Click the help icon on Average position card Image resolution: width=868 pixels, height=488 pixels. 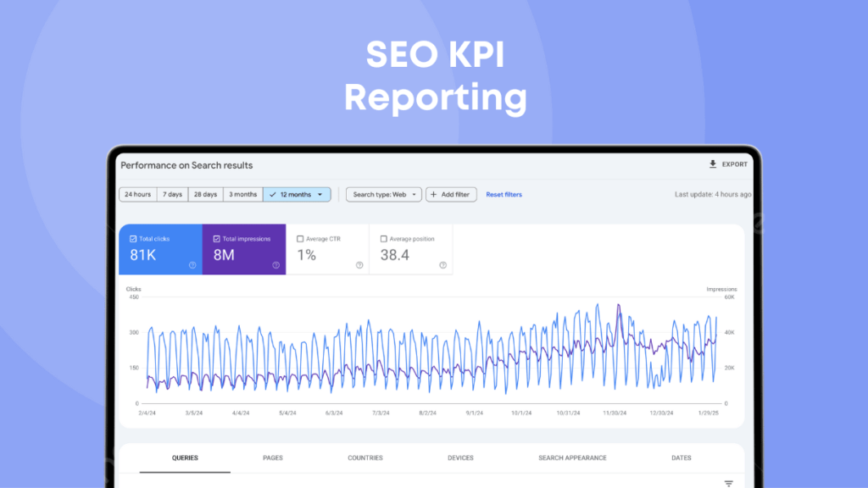point(442,264)
